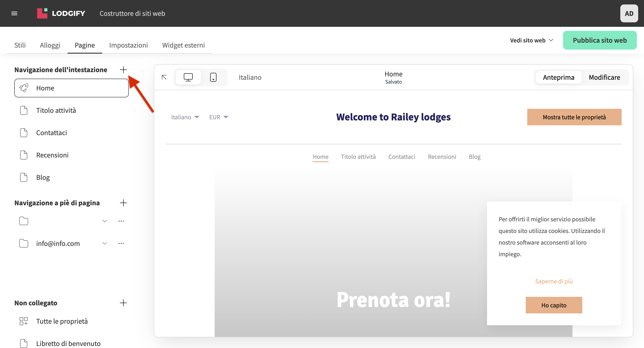Open the Alloggi tab
The width and height of the screenshot is (644, 348).
(x=50, y=45)
